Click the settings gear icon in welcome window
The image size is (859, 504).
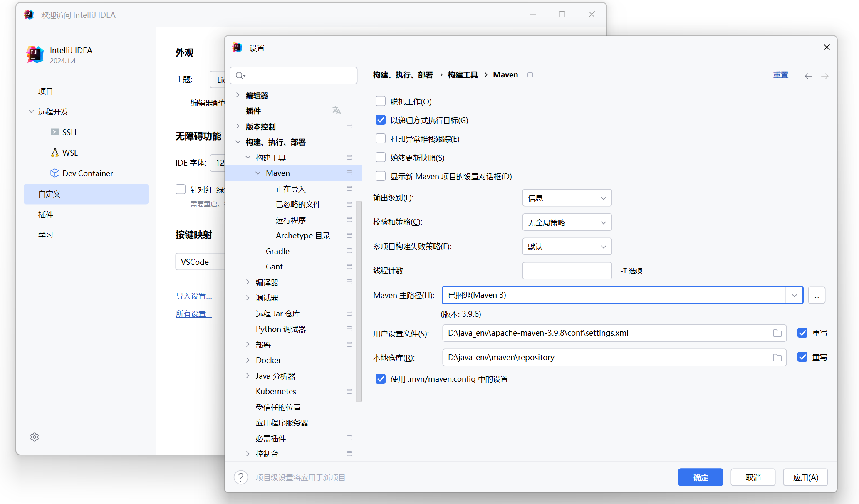pyautogui.click(x=35, y=437)
